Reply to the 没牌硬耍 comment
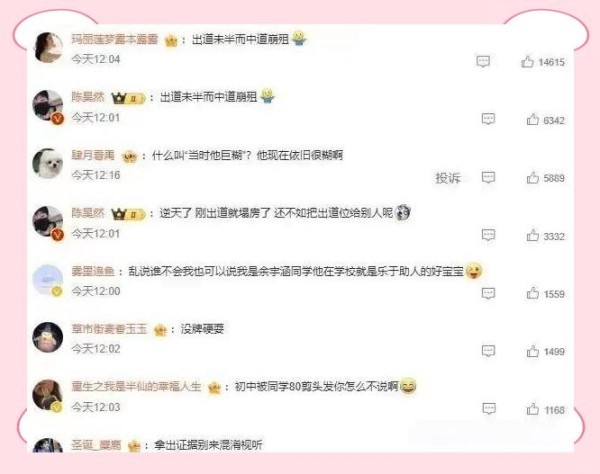The width and height of the screenshot is (600, 474). pos(488,351)
